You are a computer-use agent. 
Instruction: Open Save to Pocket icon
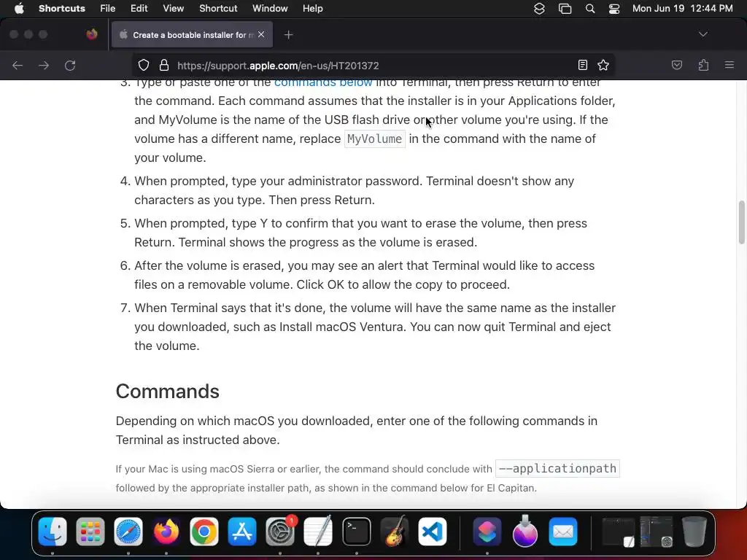[x=676, y=65]
